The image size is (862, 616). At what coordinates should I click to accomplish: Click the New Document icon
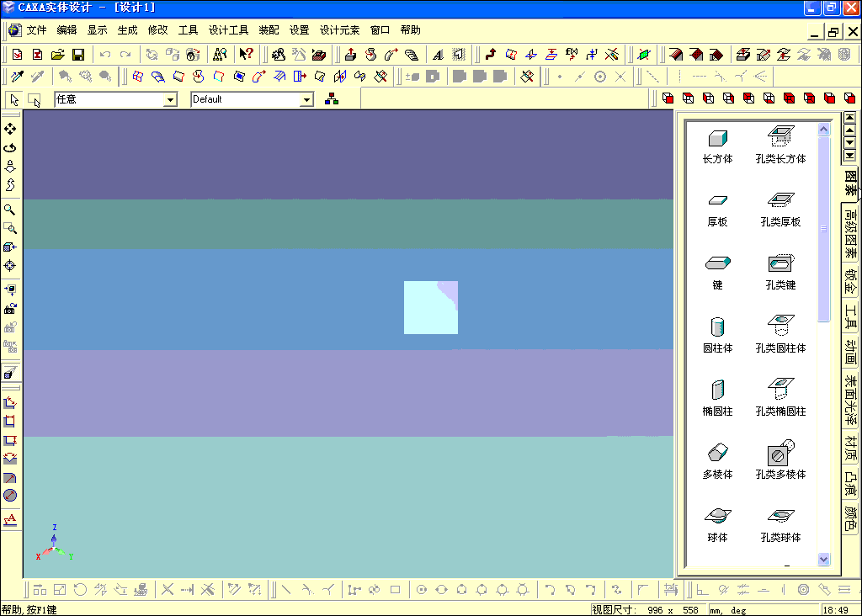[x=17, y=53]
